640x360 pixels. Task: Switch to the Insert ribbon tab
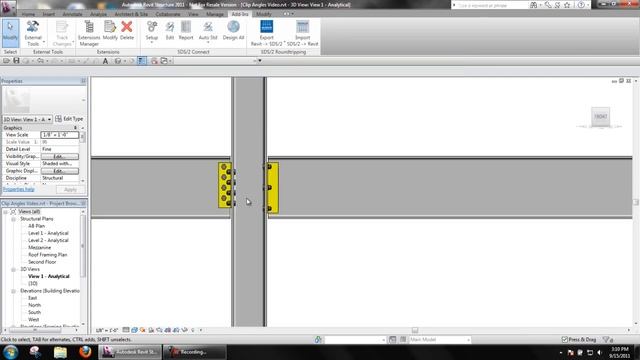pos(49,14)
